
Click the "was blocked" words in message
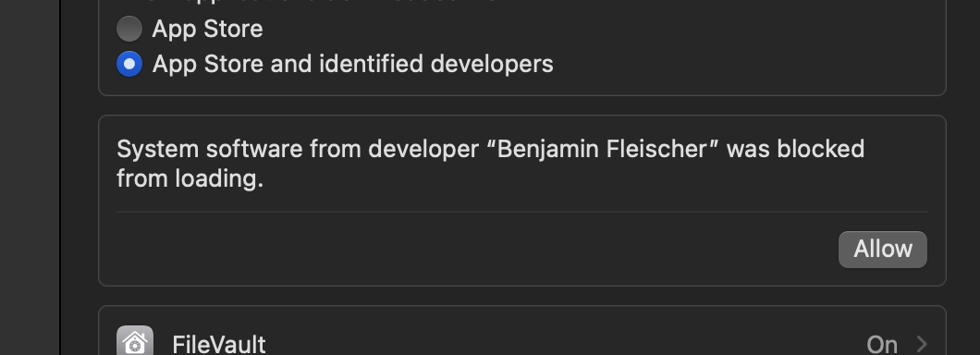(796, 150)
